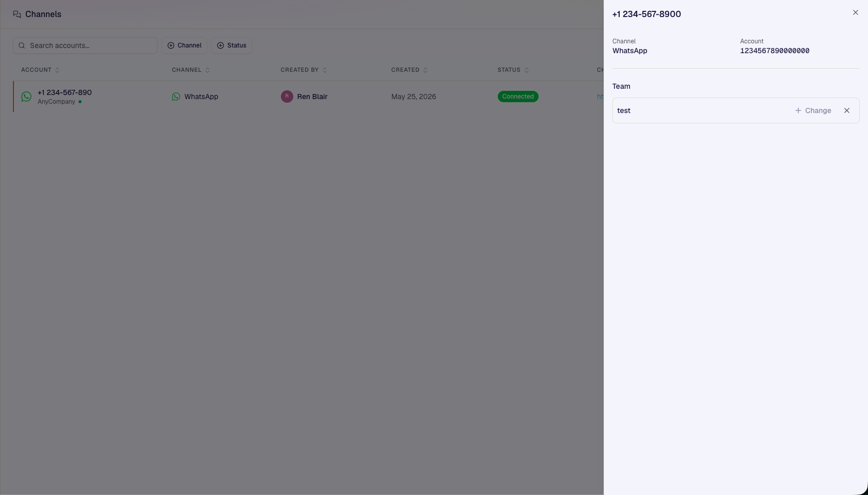The width and height of the screenshot is (868, 495).
Task: Click the AnyCompany label under the account
Action: [x=56, y=102]
